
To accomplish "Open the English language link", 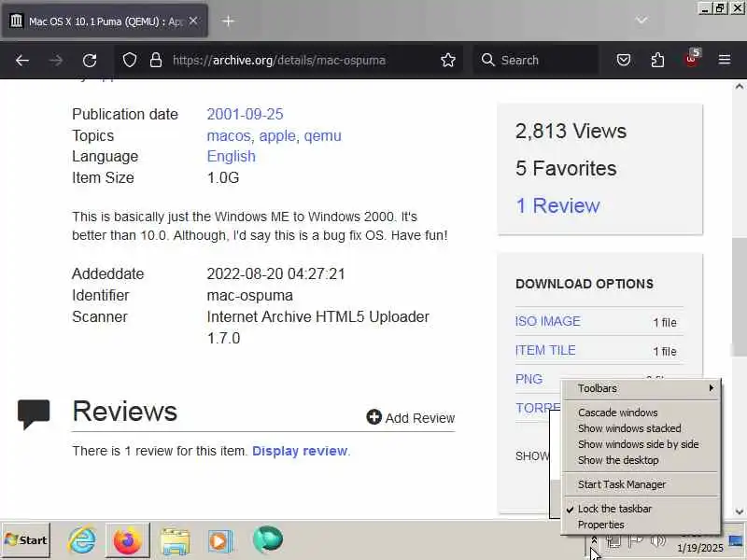I will point(231,157).
